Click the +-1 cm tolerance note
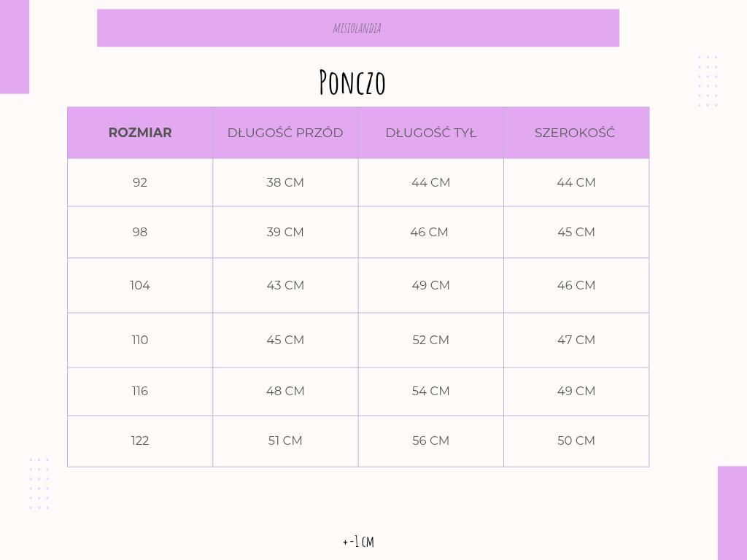The height and width of the screenshot is (560, 747). coord(358,542)
